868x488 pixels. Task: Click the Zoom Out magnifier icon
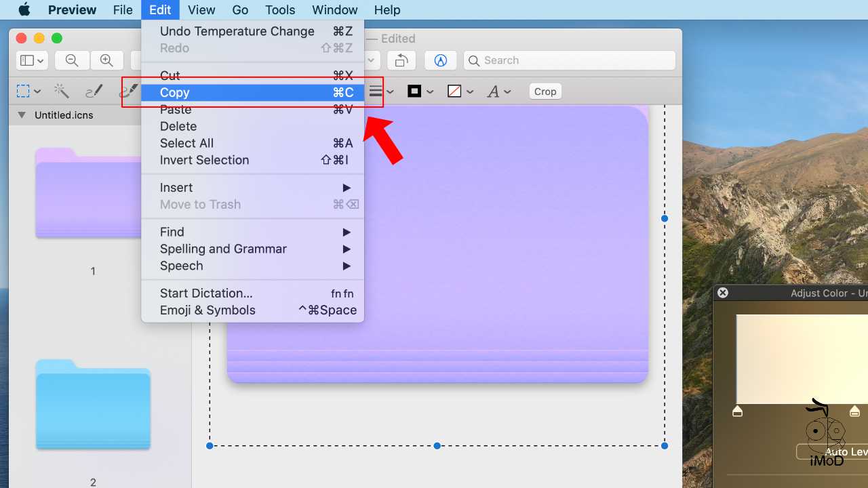point(72,60)
